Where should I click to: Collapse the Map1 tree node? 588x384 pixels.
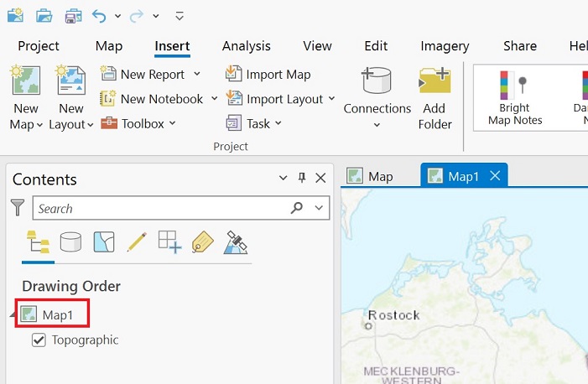[x=12, y=315]
